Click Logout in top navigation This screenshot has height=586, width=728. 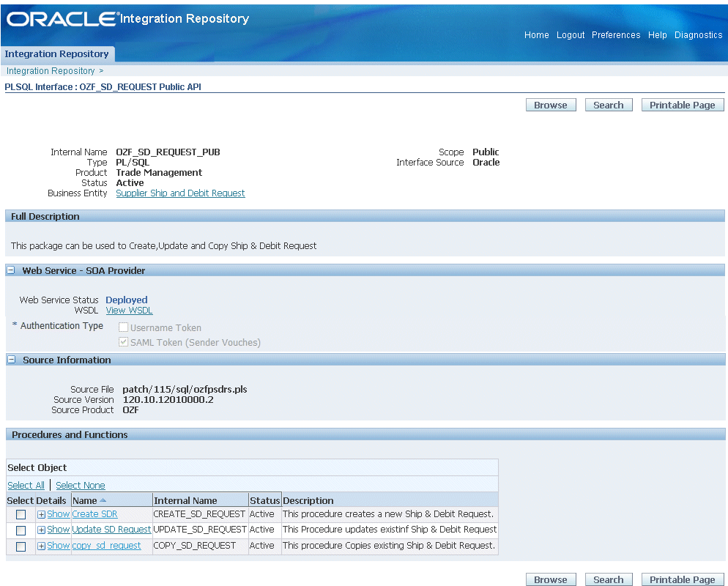coord(571,35)
